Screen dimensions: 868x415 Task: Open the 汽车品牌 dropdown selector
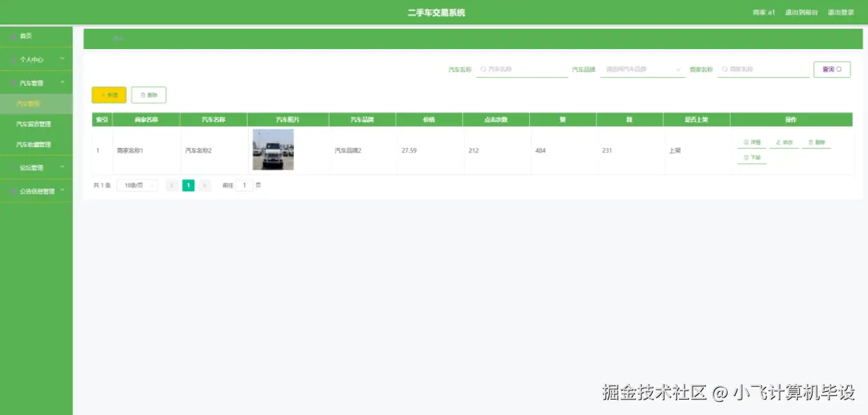pyautogui.click(x=642, y=69)
